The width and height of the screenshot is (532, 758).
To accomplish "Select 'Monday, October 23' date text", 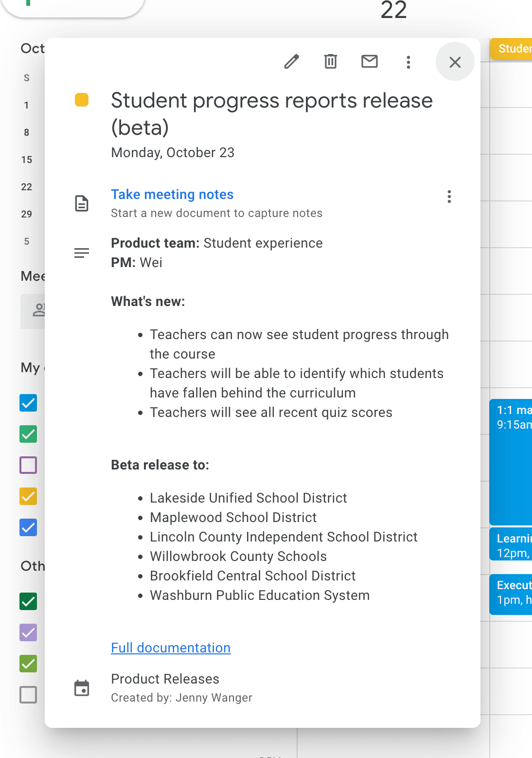I will coord(173,152).
